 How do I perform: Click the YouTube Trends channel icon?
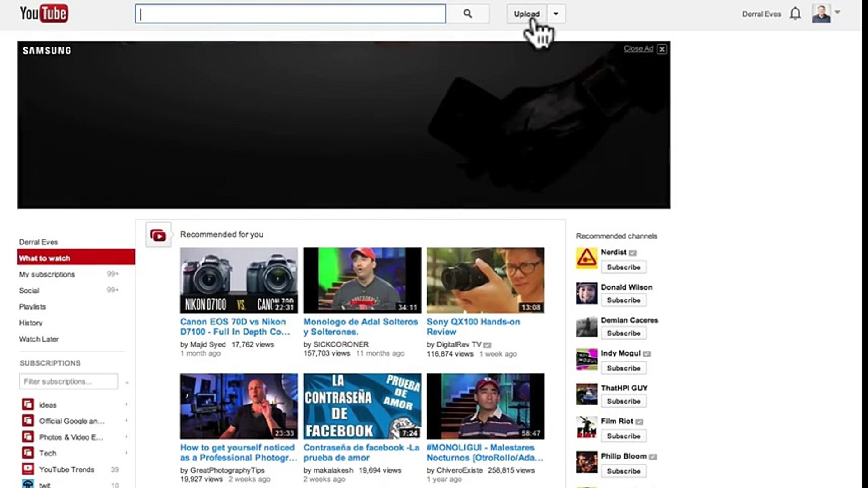click(28, 469)
